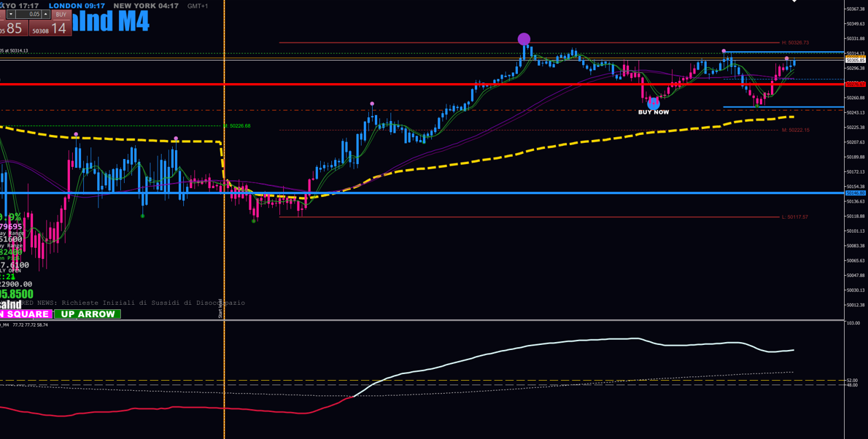Click the 50349.63 price axis label
This screenshot has height=439, width=868.
point(856,24)
